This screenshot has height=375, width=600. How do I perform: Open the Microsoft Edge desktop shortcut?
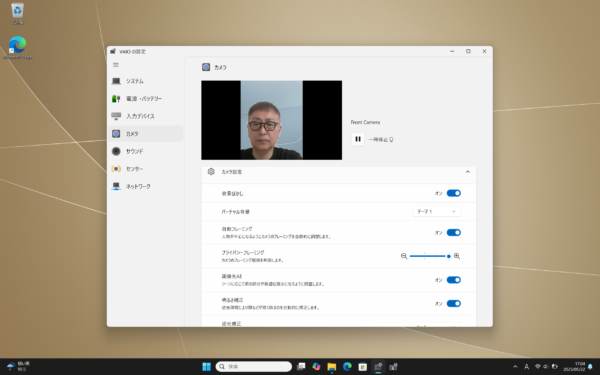pos(17,47)
